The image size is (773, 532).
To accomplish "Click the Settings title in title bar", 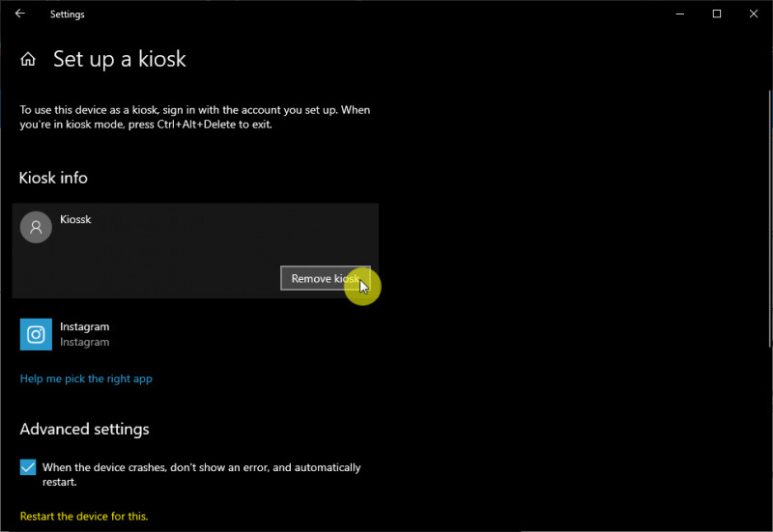I will coord(67,14).
